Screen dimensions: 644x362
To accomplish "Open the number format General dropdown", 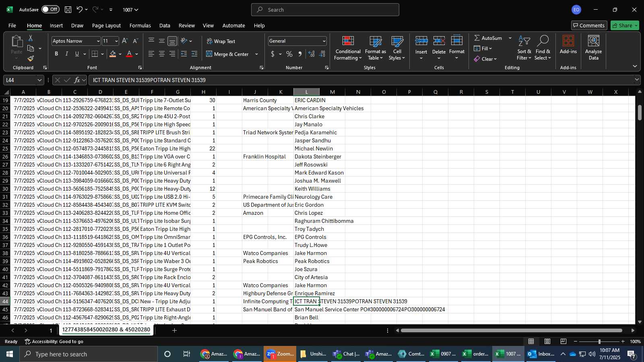I will coord(324,41).
